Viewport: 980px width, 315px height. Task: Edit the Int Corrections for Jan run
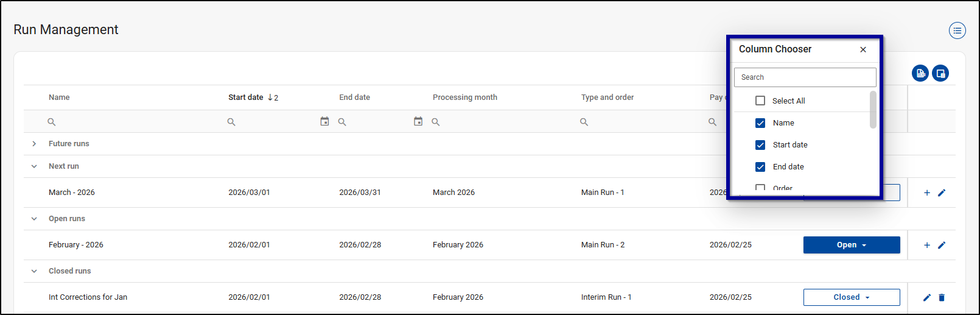coord(926,297)
